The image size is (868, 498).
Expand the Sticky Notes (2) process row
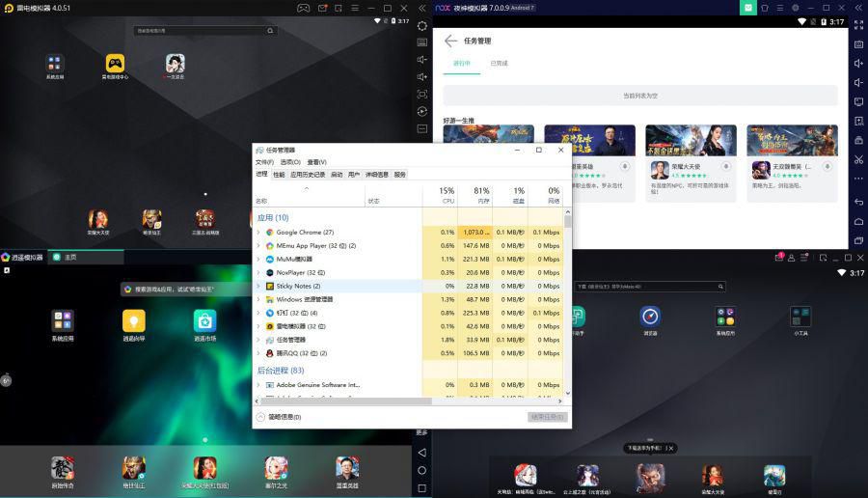click(x=258, y=286)
